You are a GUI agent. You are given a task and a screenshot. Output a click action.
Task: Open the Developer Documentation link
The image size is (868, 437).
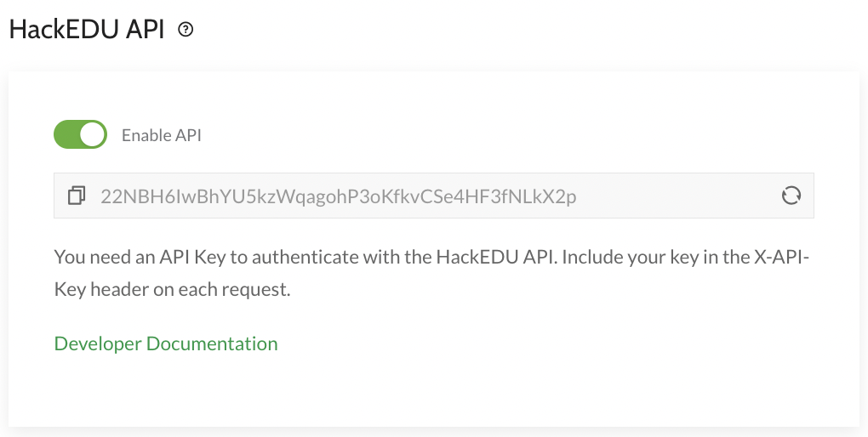[x=166, y=343]
